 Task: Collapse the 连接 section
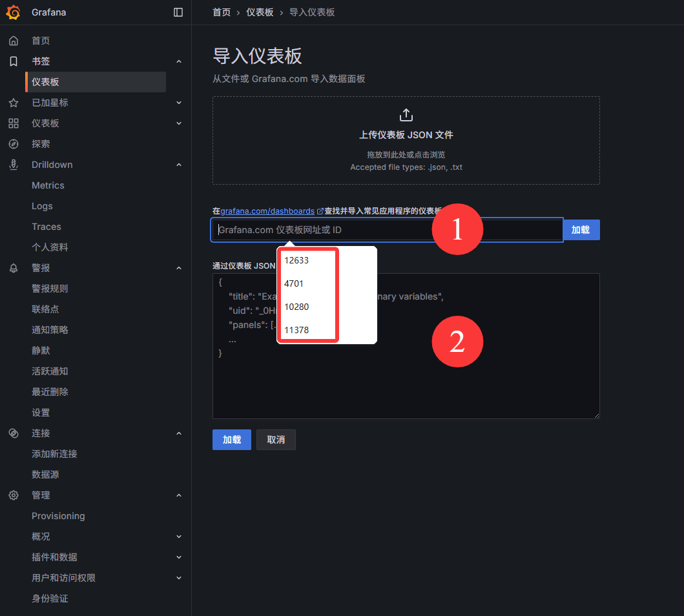point(179,433)
